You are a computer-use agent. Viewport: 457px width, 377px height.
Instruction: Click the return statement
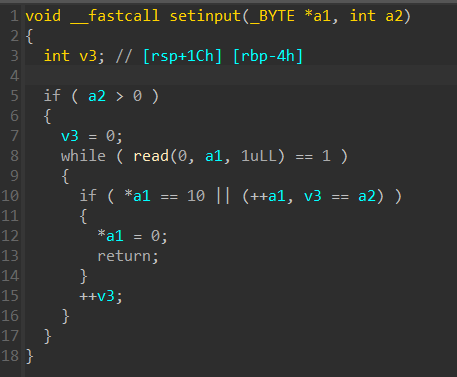coord(128,256)
